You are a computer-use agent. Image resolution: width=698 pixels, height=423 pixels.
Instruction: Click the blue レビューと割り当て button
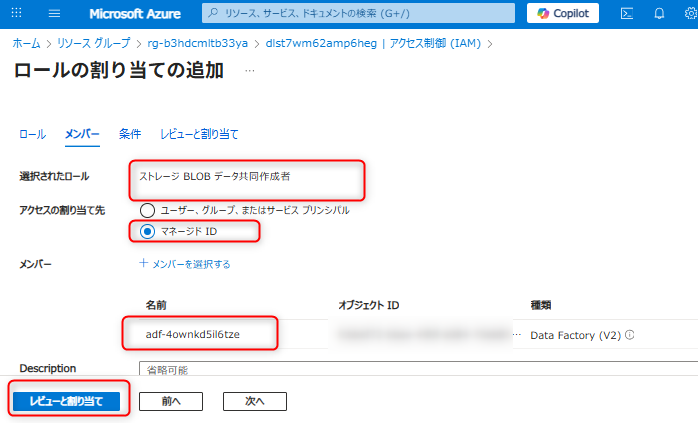point(66,402)
